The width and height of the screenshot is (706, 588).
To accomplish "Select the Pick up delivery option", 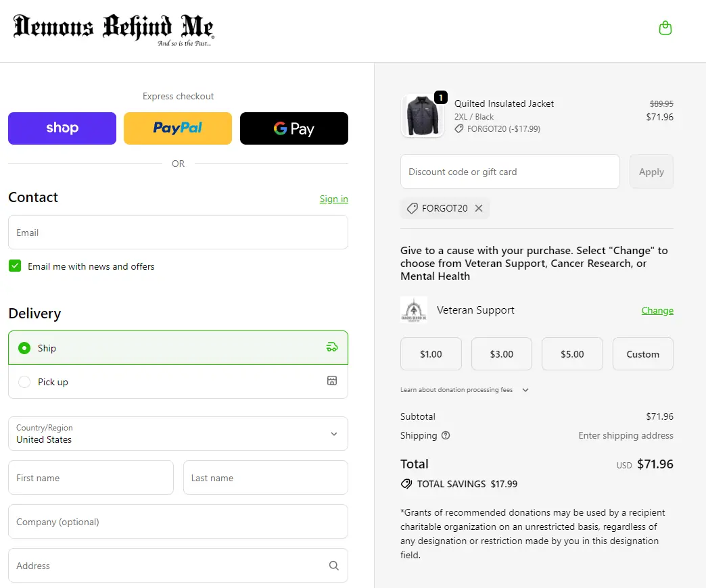I will tap(25, 382).
